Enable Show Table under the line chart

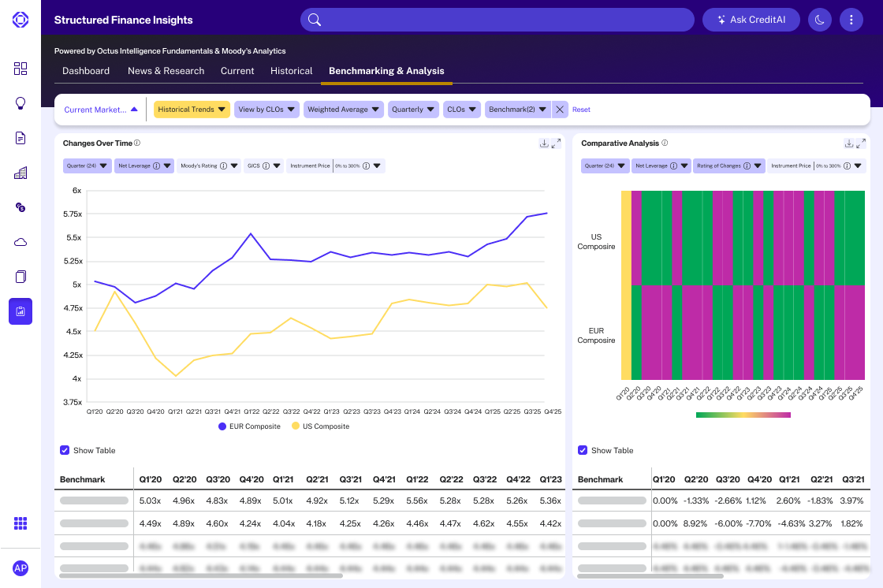coord(65,450)
